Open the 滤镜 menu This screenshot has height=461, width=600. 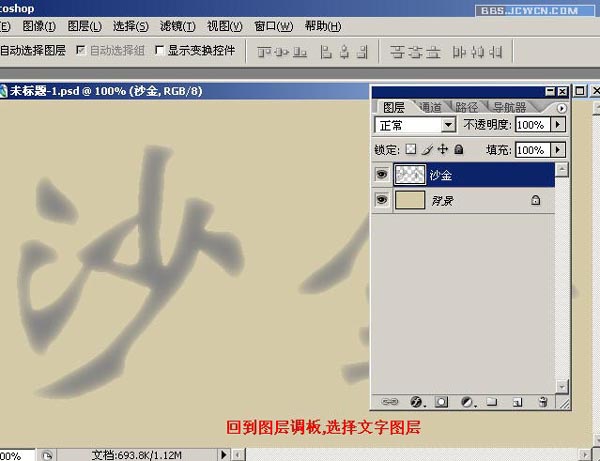pos(178,26)
